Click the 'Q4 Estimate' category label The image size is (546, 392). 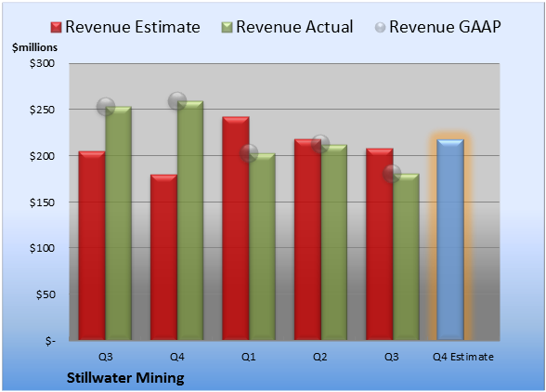463,357
